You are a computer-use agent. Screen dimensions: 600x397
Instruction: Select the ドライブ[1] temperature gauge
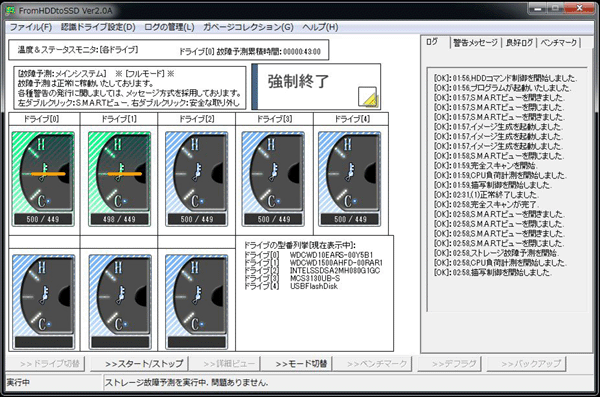tap(119, 179)
